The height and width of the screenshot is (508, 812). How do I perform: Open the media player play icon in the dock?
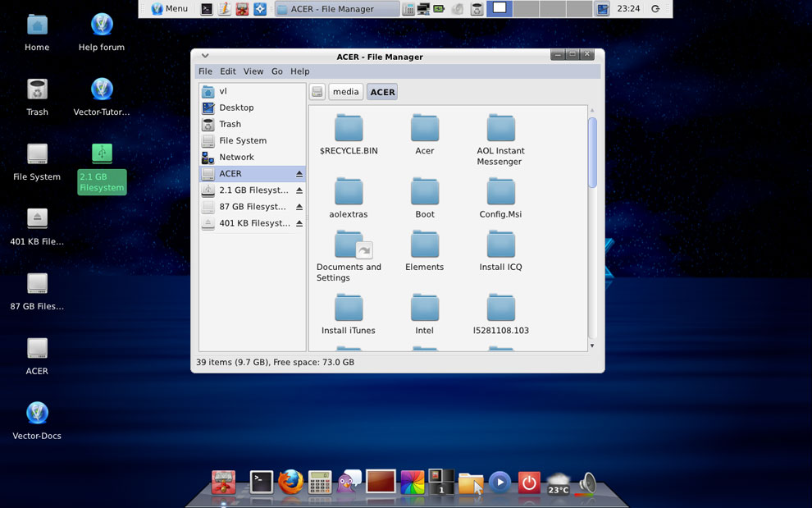click(500, 483)
